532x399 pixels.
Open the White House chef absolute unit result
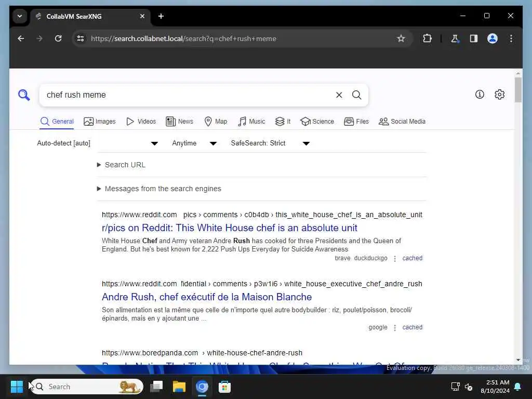tap(229, 228)
